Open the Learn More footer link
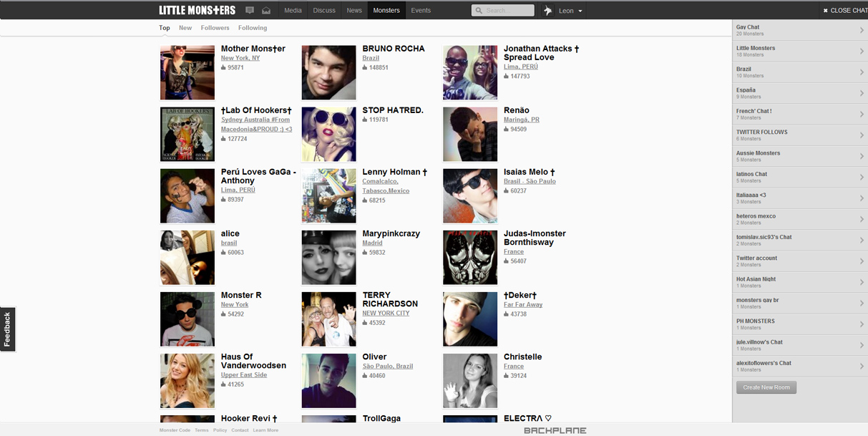Screen dimensions: 868x436 pyautogui.click(x=265, y=430)
